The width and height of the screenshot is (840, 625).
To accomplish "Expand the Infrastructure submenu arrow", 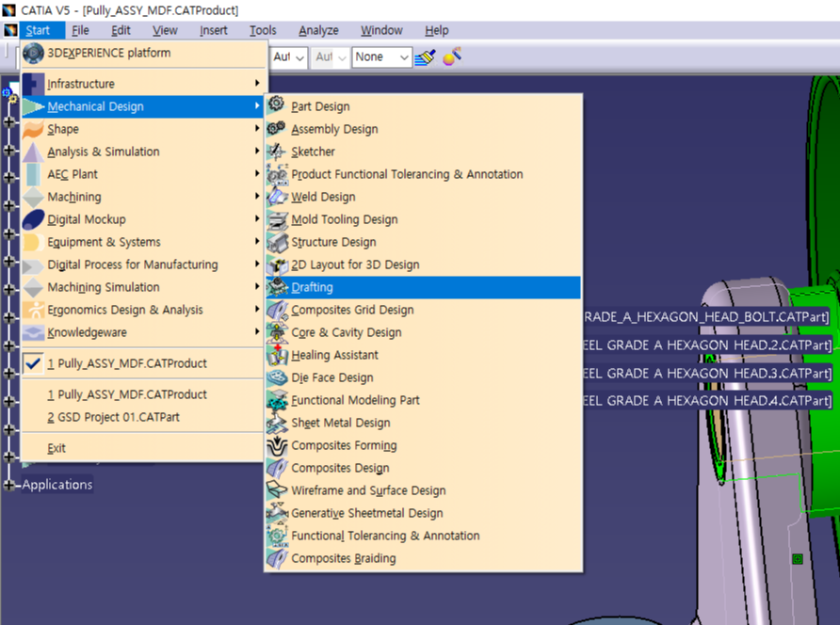I will pyautogui.click(x=257, y=83).
